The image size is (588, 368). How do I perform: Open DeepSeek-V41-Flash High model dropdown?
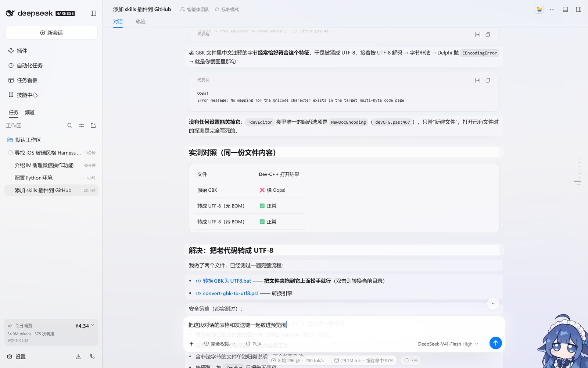[x=448, y=344]
